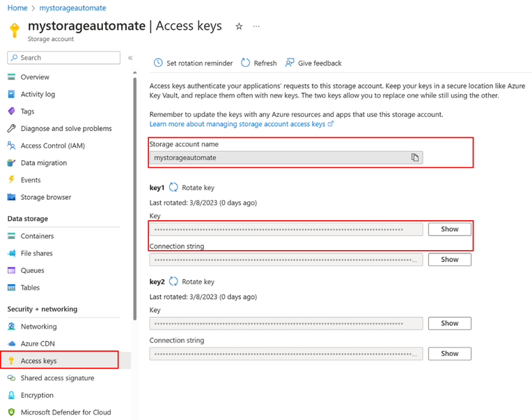Show the key2 Connection string

450,354
